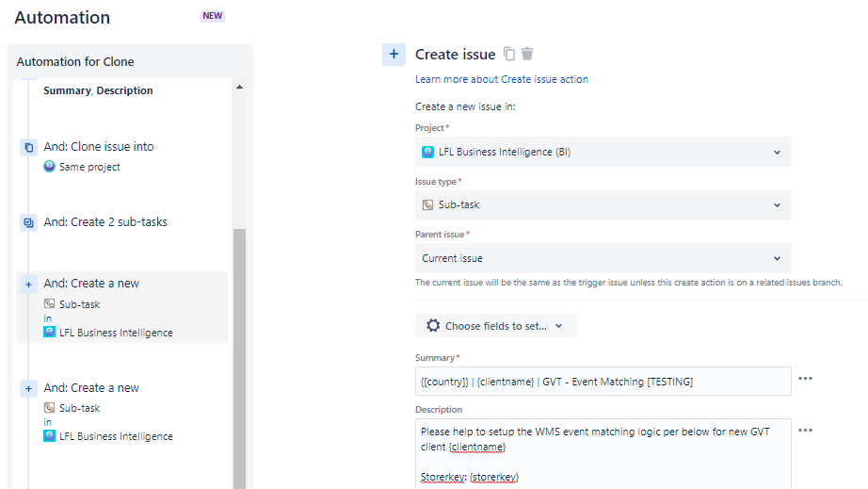Image resolution: width=868 pixels, height=489 pixels.
Task: Click the NEW badge next to Automation
Action: point(212,15)
